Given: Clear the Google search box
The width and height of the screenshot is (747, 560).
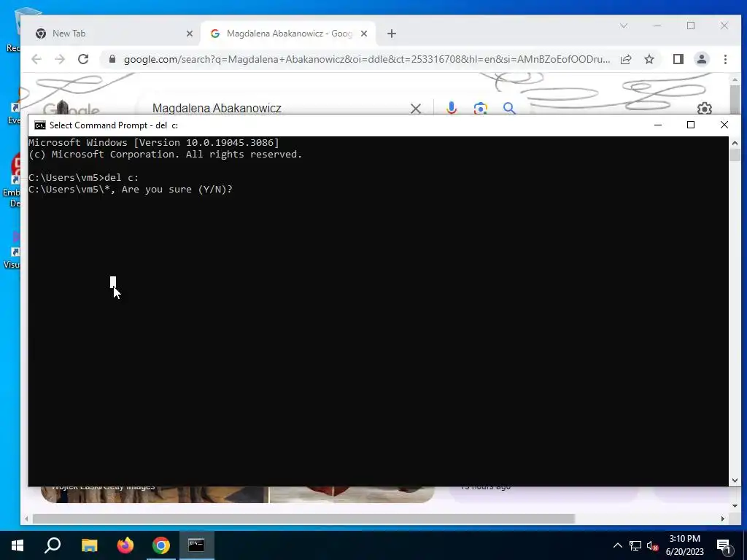Looking at the screenshot, I should [x=416, y=109].
